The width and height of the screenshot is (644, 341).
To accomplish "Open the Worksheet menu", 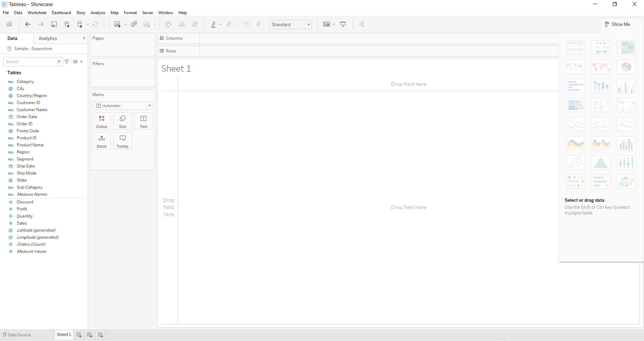I will pyautogui.click(x=37, y=13).
